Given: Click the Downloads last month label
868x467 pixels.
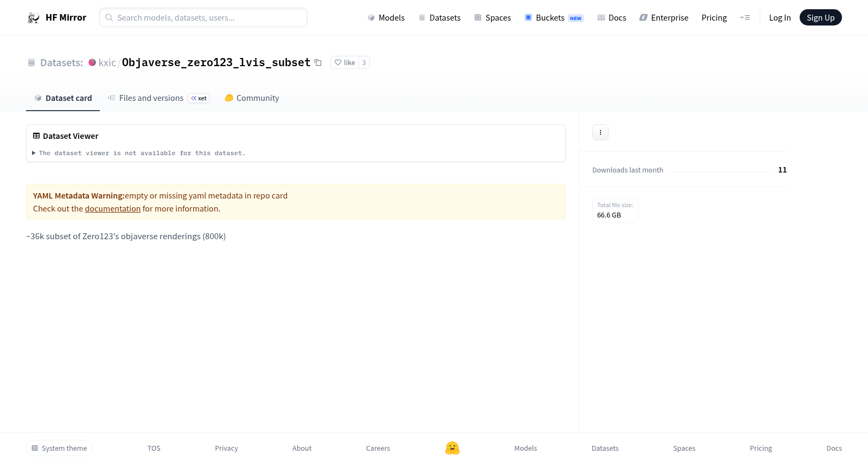Looking at the screenshot, I should [x=628, y=170].
